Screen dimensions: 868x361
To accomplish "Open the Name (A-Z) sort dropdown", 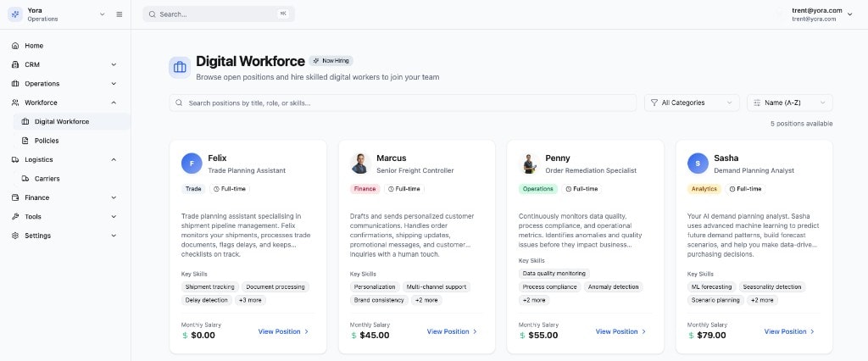I will (x=789, y=103).
